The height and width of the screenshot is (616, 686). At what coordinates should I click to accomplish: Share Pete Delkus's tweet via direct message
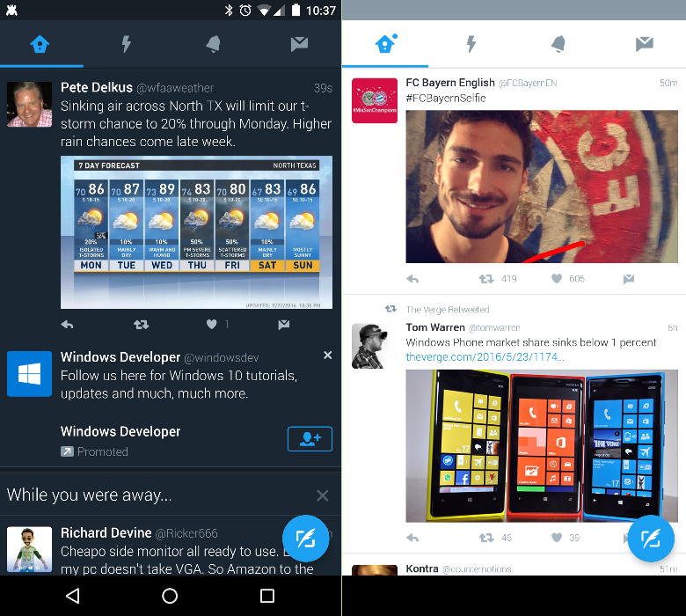point(283,325)
